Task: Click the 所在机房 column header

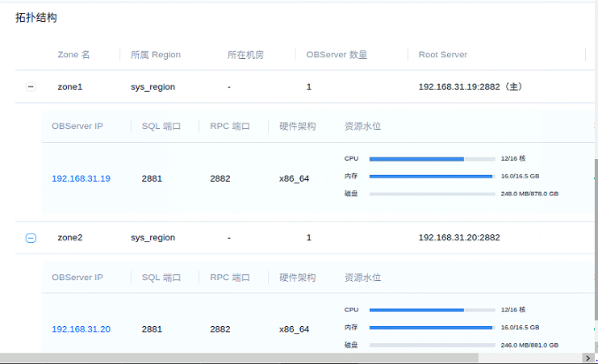Action: (x=245, y=55)
